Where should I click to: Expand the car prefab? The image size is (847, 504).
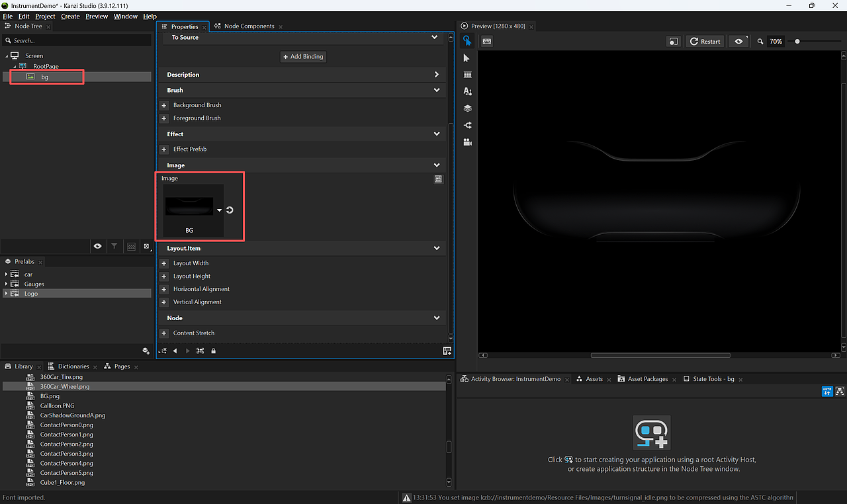(7, 274)
